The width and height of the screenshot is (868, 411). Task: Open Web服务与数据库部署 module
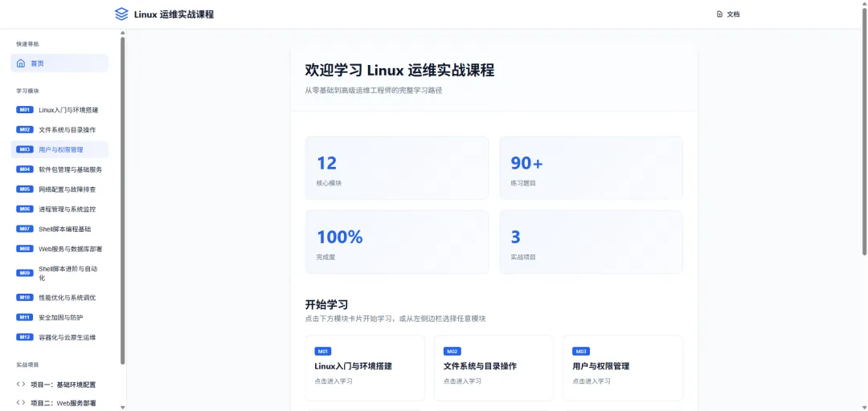tap(59, 248)
